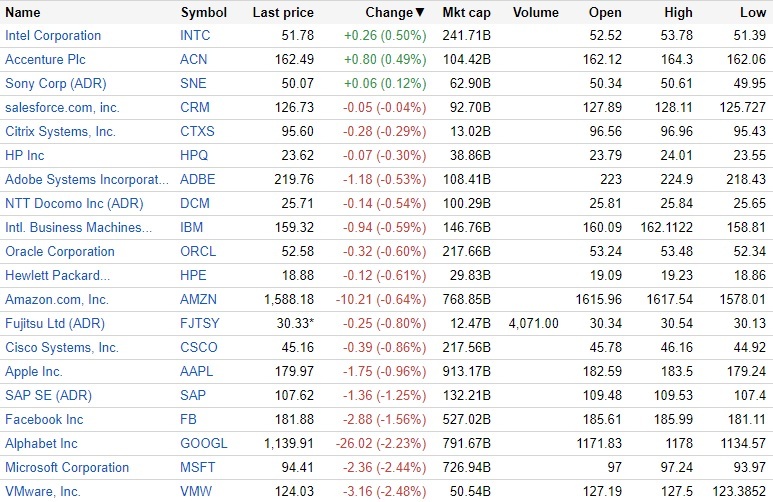Click the Symbol column header
Image resolution: width=773 pixels, height=502 pixels.
204,13
